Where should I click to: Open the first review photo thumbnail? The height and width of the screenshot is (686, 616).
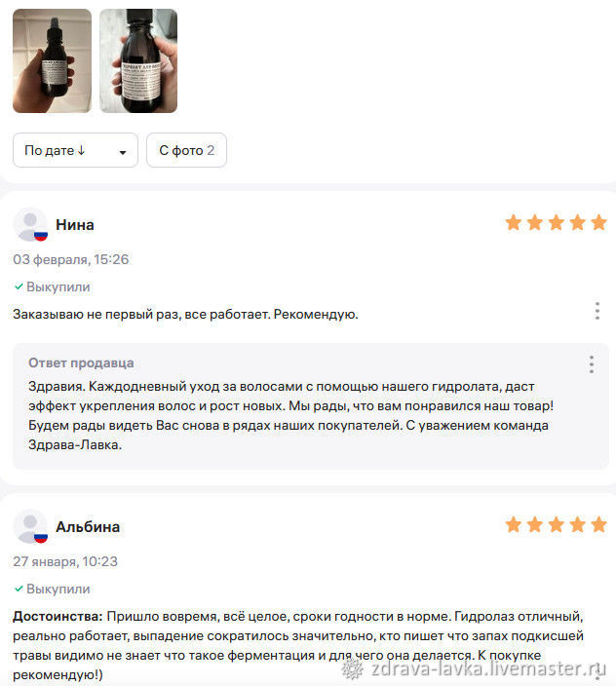(52, 60)
